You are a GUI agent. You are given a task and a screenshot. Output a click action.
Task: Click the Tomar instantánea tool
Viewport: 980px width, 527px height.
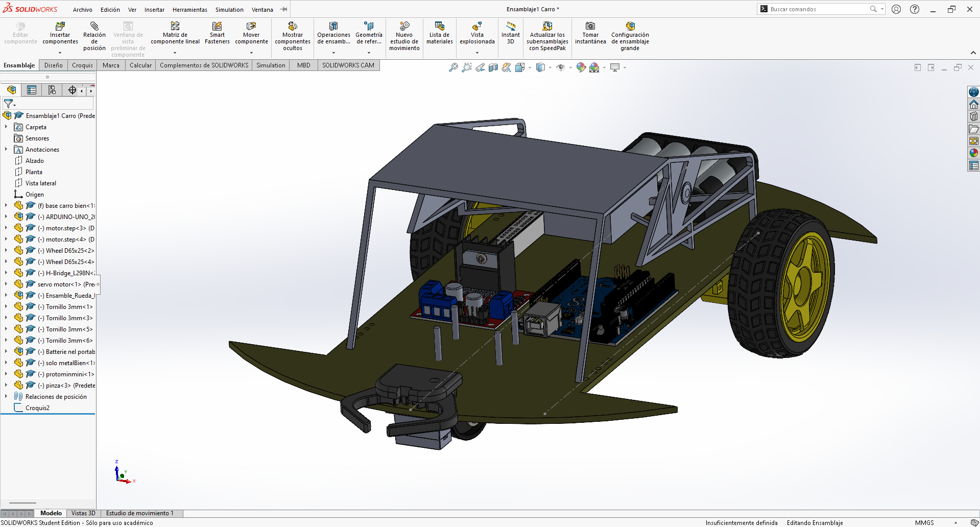(x=590, y=34)
